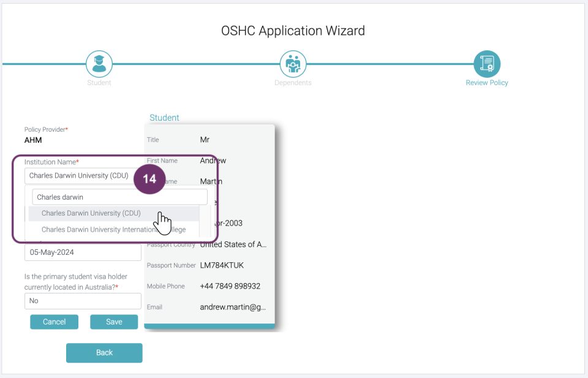
Task: Go to the Student step label
Action: [99, 83]
